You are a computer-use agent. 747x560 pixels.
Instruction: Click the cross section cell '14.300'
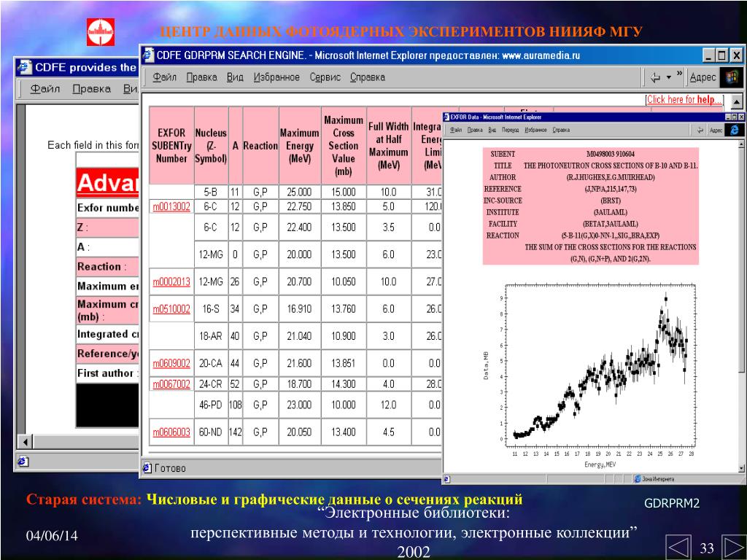344,384
